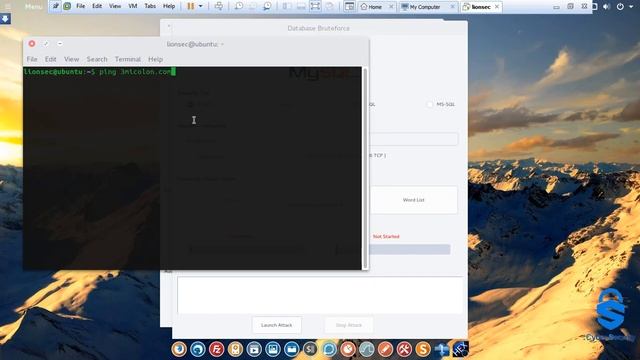The width and height of the screenshot is (640, 360).
Task: Open the red tools settings dock icon
Action: click(x=404, y=349)
